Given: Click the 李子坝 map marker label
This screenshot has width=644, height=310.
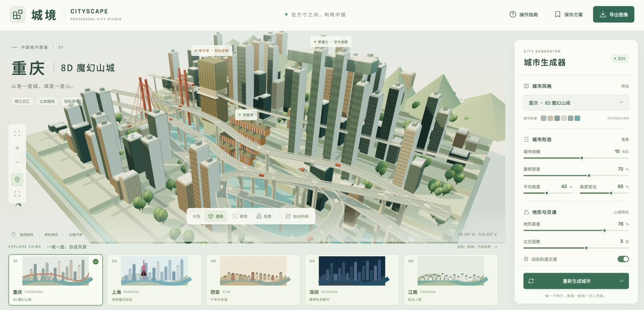Looking at the screenshot, I should (212, 51).
